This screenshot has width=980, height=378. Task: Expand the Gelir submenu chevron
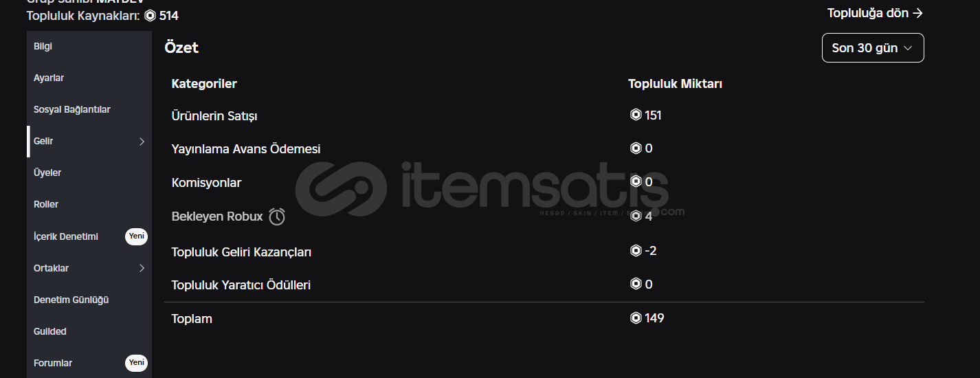click(x=142, y=142)
